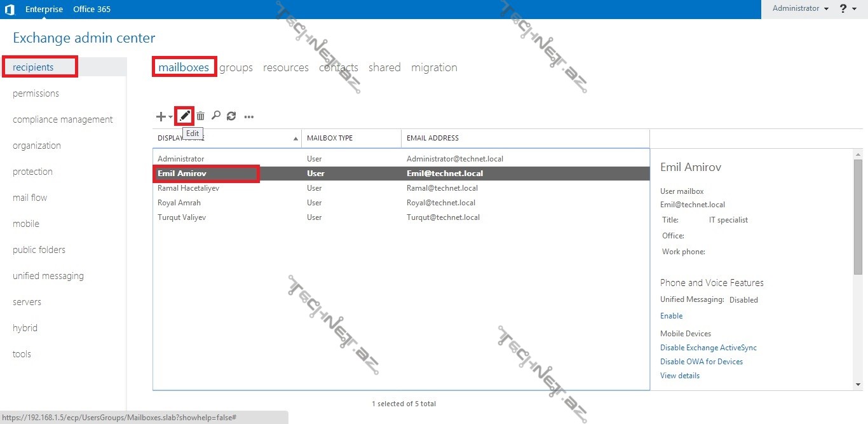Click the trash Delete icon

click(x=200, y=116)
